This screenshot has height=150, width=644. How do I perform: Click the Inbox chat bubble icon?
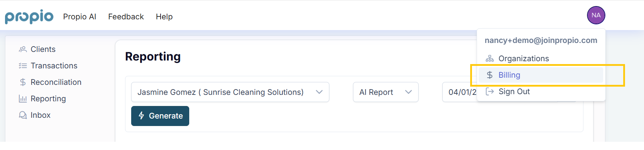point(23,115)
